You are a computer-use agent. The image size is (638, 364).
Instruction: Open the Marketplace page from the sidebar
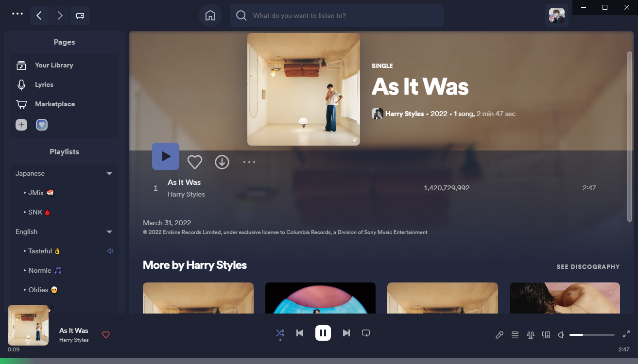coord(54,104)
